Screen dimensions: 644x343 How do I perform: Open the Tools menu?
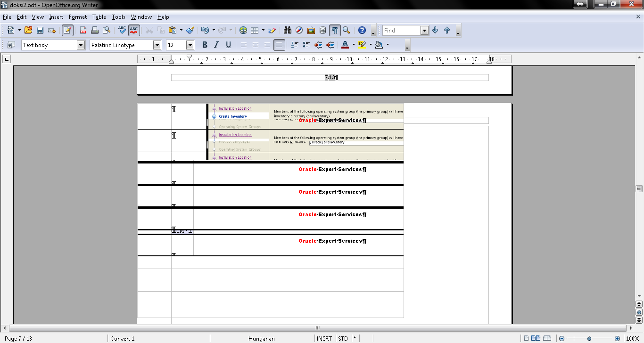118,17
